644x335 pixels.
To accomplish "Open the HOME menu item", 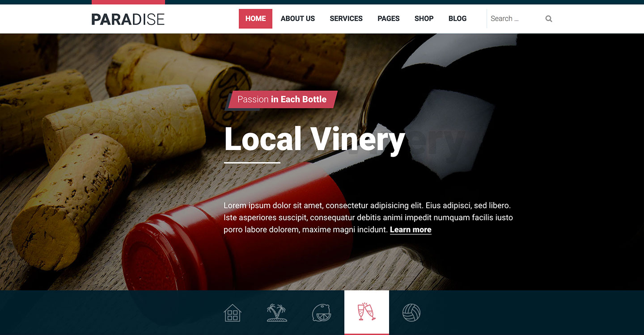I will [255, 19].
